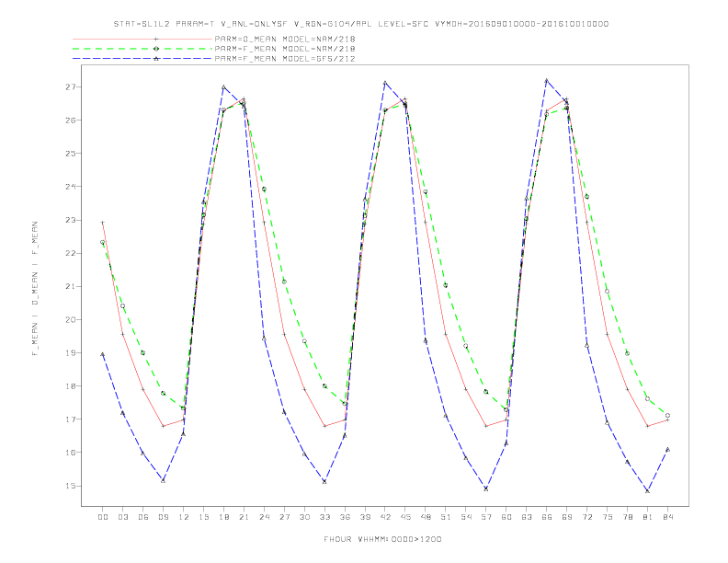Click y-axis tick label 23
Image resolution: width=728 pixels, height=563 pixels.
(71, 220)
